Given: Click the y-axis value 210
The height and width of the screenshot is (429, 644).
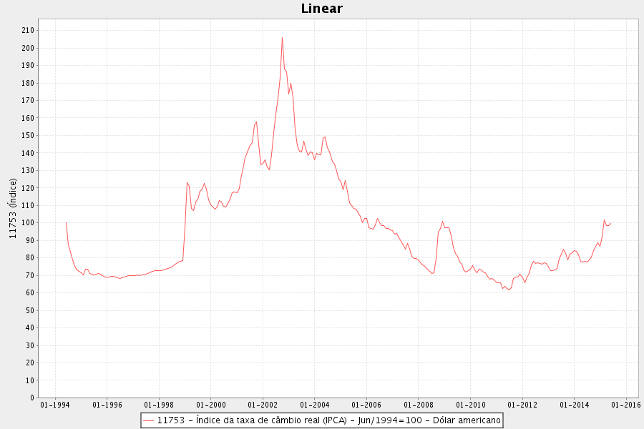Looking at the screenshot, I should (28, 30).
